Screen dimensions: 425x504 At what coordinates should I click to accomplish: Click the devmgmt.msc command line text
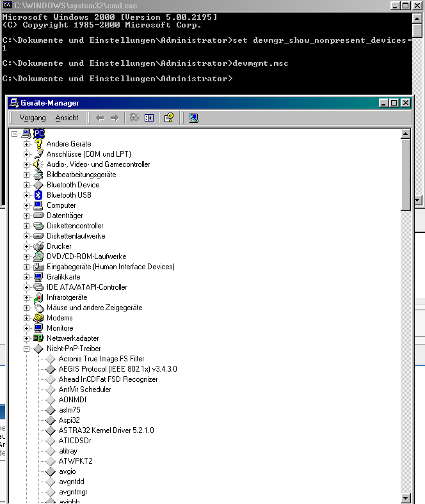click(261, 63)
